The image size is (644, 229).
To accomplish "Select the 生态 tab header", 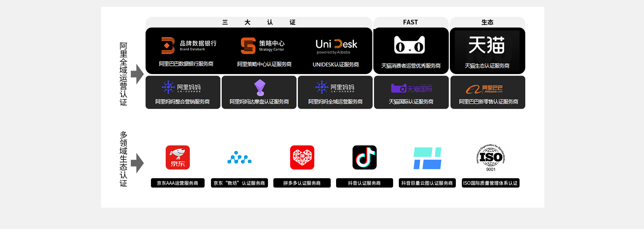I will click(x=487, y=22).
